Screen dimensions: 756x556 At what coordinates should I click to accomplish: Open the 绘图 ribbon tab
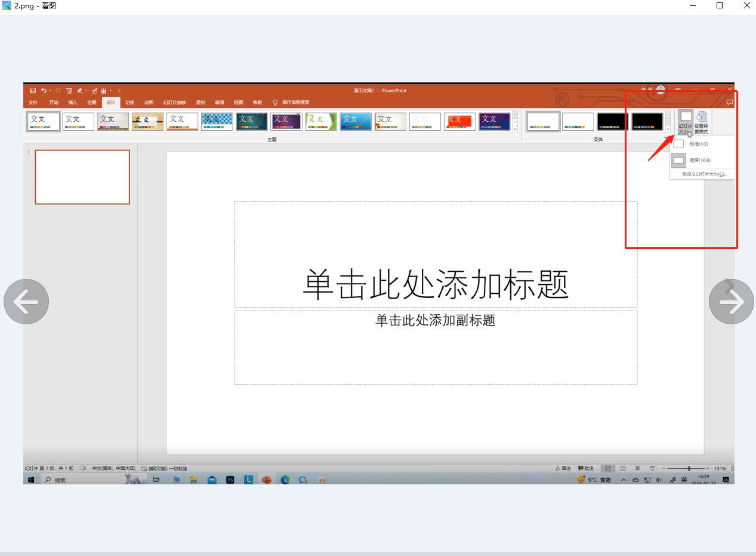point(91,103)
